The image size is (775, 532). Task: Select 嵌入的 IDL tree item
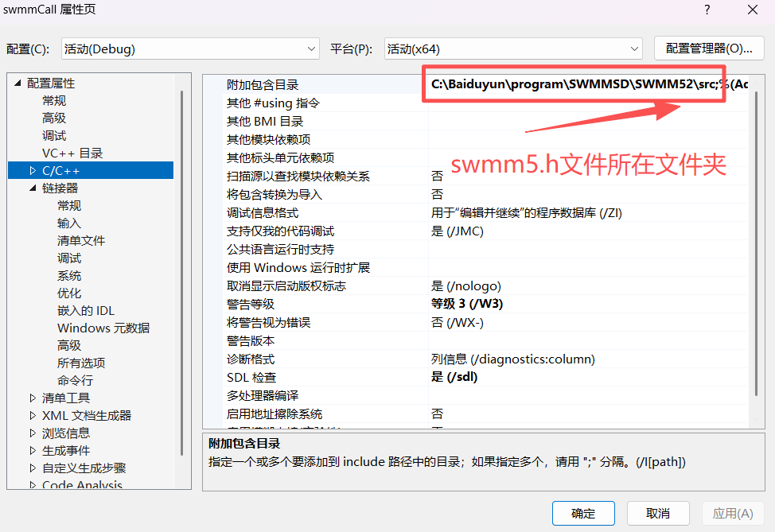[x=85, y=310]
